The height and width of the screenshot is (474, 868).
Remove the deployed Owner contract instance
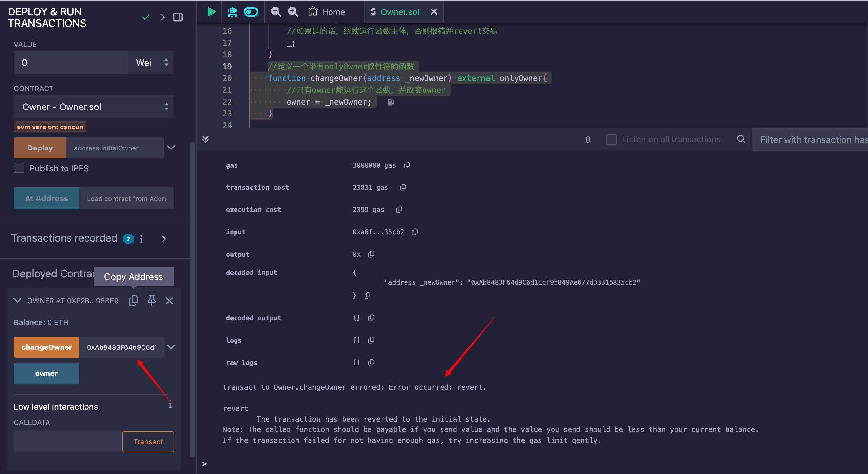tap(169, 300)
